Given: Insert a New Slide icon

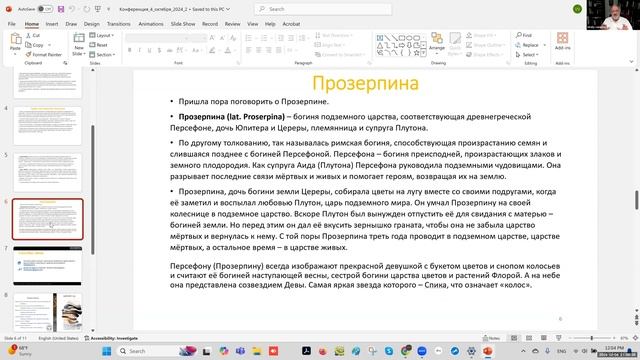Looking at the screenshot, I should tap(79, 39).
